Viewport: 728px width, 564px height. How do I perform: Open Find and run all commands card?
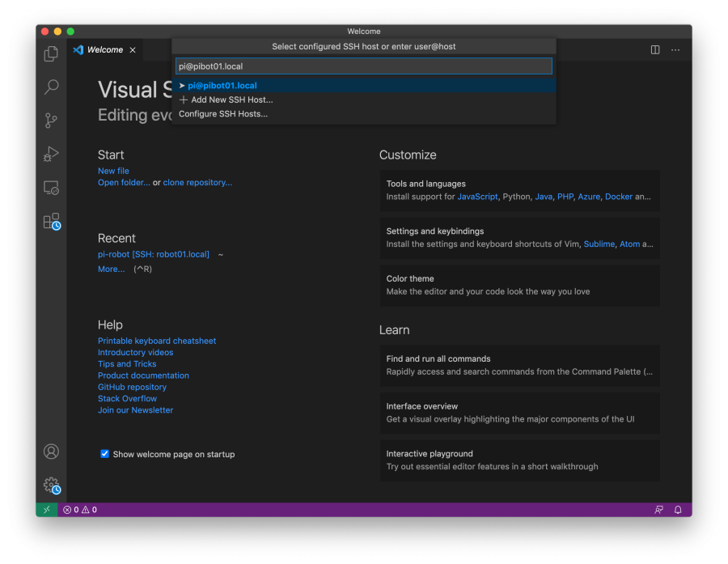tap(519, 365)
